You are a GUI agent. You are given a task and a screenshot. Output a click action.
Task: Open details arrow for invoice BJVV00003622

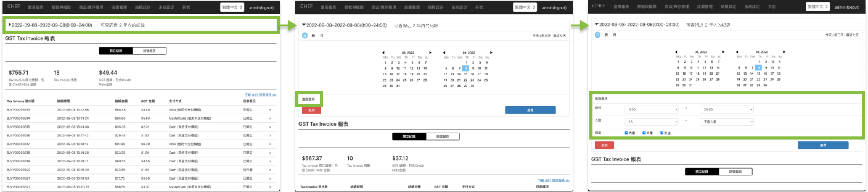(270, 187)
